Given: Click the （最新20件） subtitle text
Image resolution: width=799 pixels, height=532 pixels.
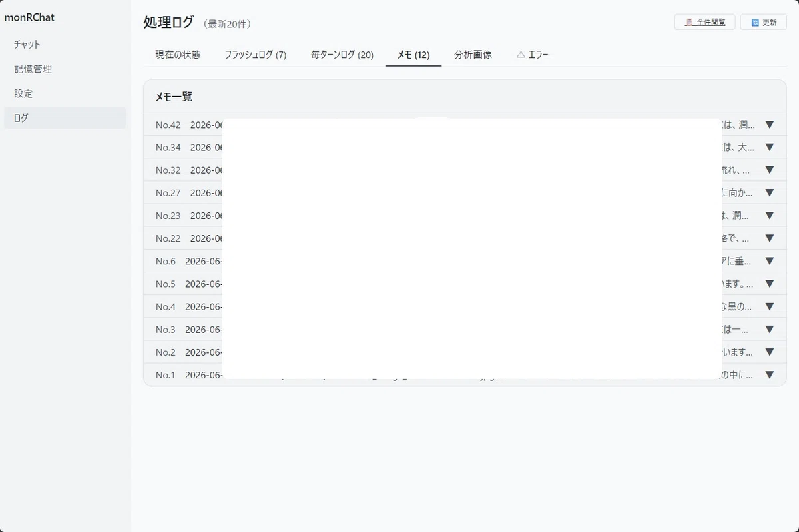Looking at the screenshot, I should pyautogui.click(x=227, y=24).
